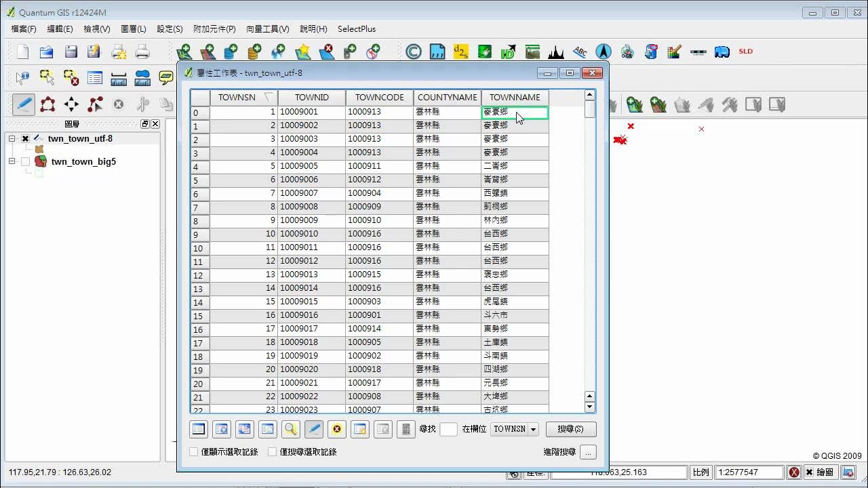Click Save Project As icon with pencil
Image resolution: width=868 pixels, height=488 pixels.
94,52
